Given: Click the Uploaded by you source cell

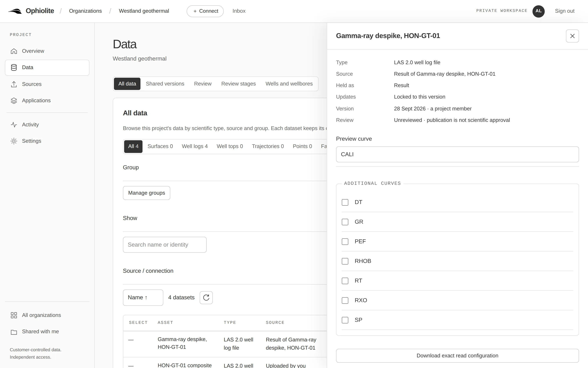Looking at the screenshot, I should point(285,365).
